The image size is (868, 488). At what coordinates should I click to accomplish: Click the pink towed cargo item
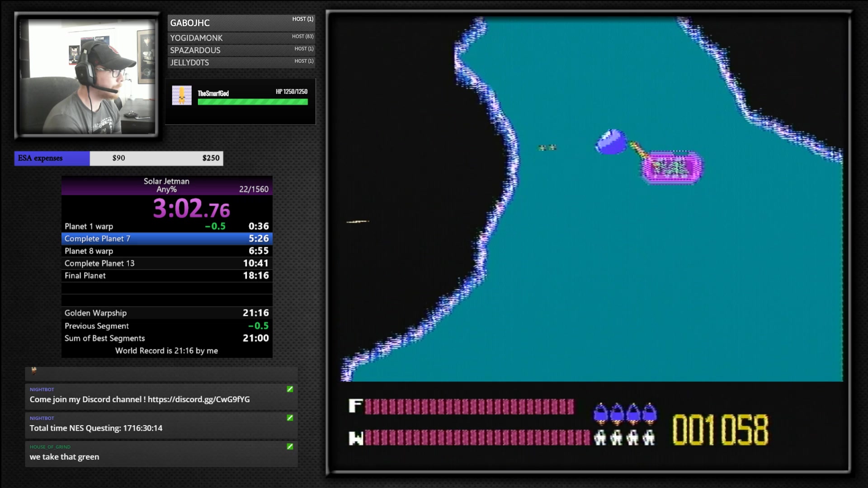[672, 168]
